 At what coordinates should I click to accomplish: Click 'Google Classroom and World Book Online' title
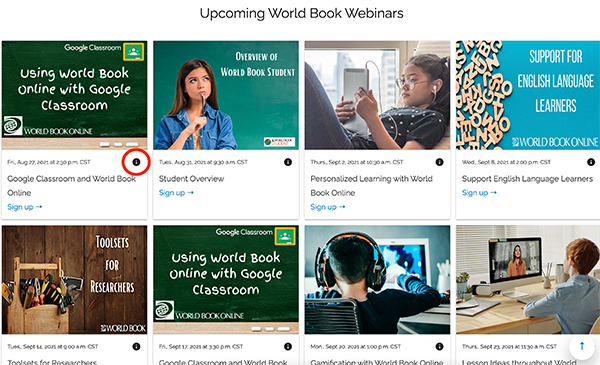click(72, 186)
